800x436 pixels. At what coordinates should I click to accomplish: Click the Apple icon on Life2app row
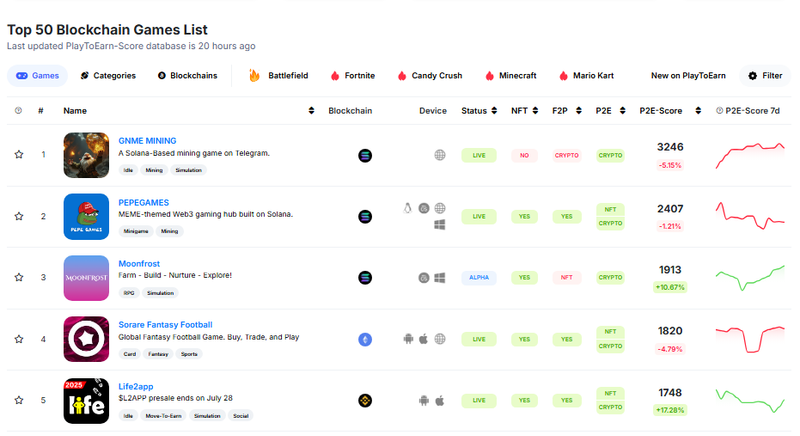pyautogui.click(x=440, y=400)
